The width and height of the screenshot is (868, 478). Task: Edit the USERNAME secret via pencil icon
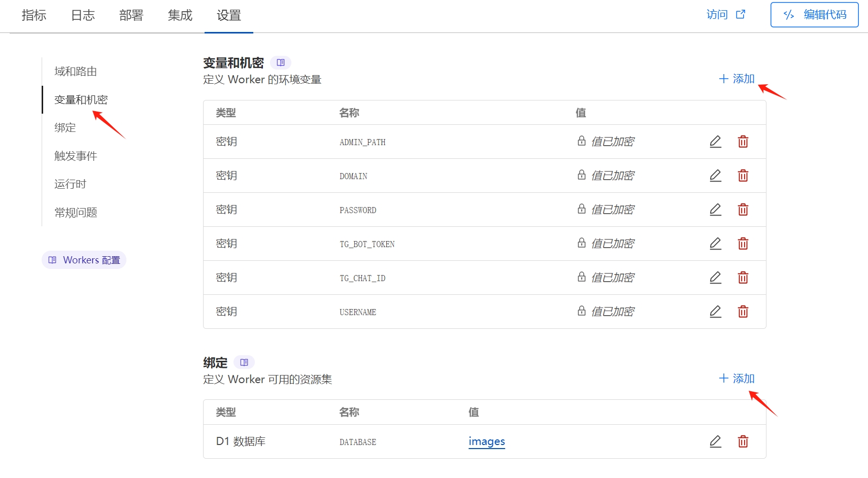[715, 312]
